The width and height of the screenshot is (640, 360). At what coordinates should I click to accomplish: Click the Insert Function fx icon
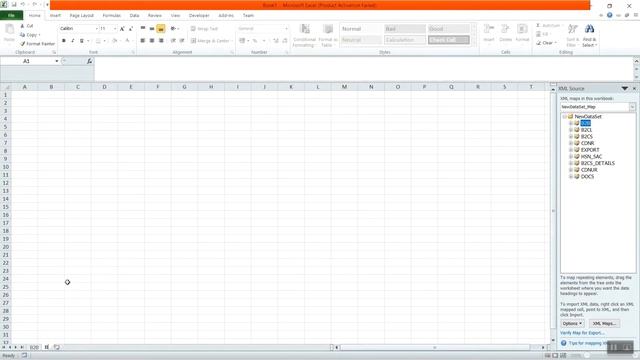89,61
